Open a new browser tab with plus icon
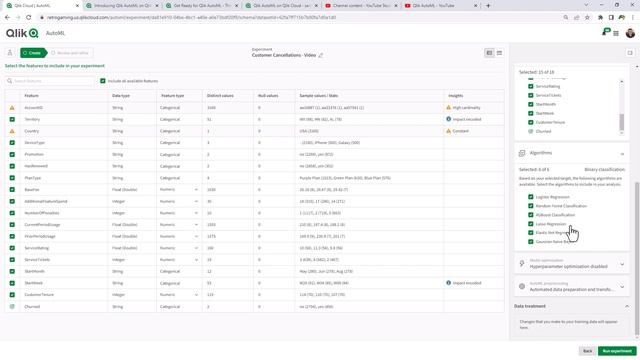The image size is (640, 360). (488, 6)
